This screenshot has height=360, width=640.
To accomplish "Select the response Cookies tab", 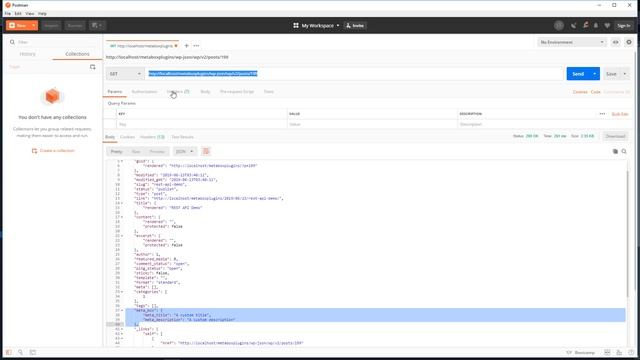I will point(127,137).
